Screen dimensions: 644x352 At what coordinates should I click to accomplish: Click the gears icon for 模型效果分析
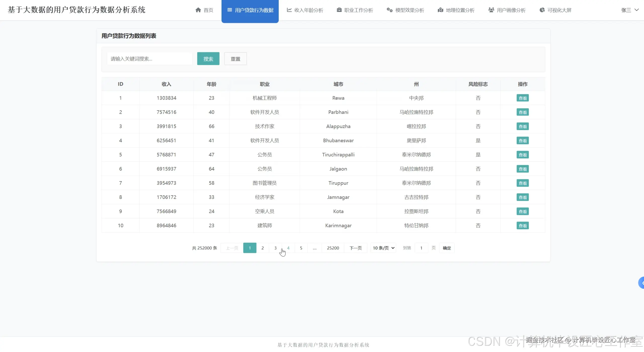(x=389, y=10)
